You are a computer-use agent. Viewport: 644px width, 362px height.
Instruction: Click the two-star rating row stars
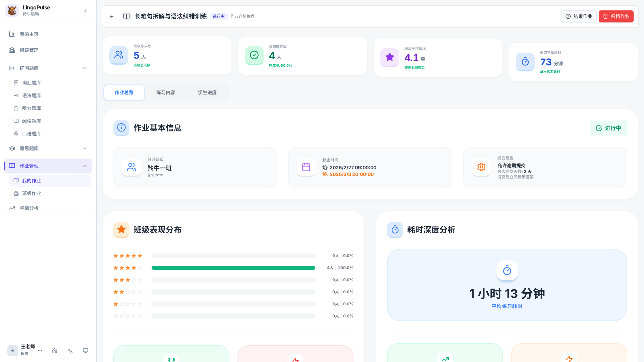click(128, 292)
